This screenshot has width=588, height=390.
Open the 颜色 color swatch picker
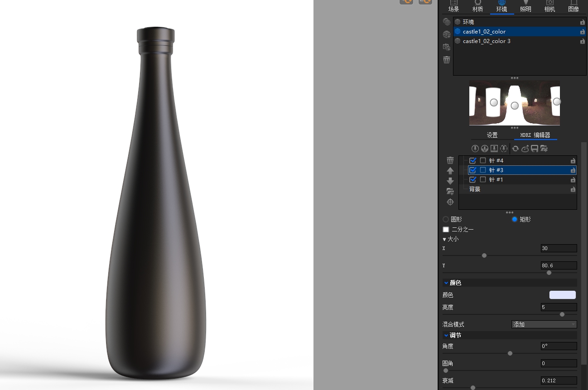tap(562, 295)
